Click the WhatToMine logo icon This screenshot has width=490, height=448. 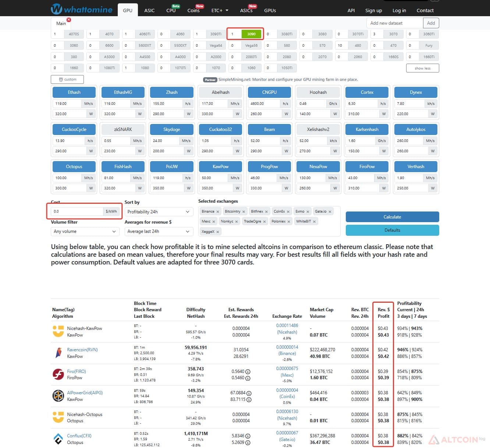coord(56,9)
